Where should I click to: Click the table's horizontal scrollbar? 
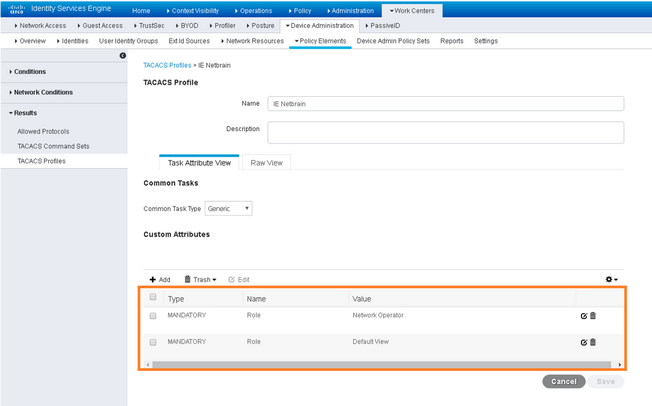(x=381, y=365)
